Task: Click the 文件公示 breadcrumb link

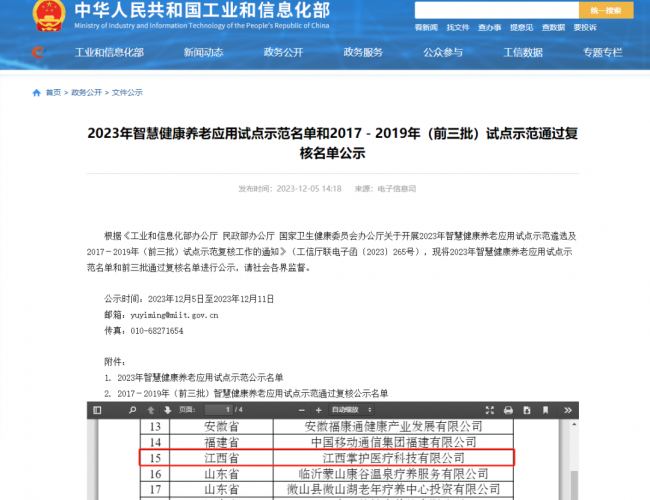Action: tap(127, 92)
